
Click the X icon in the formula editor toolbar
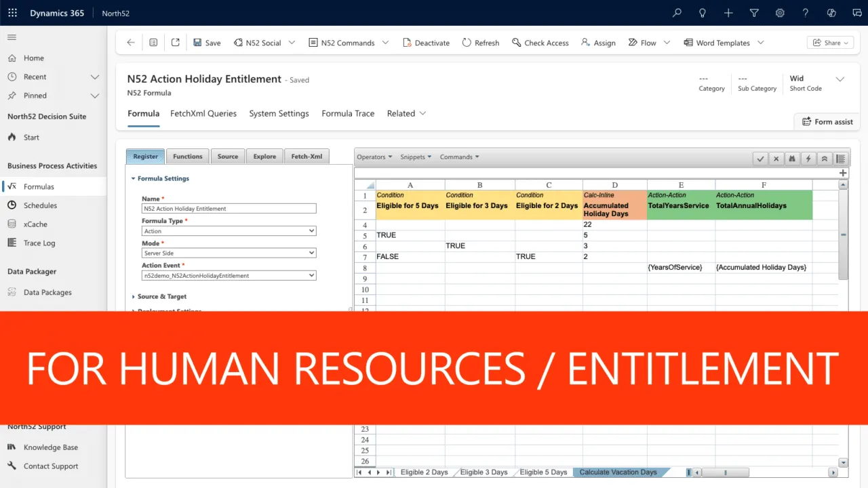[x=776, y=159]
